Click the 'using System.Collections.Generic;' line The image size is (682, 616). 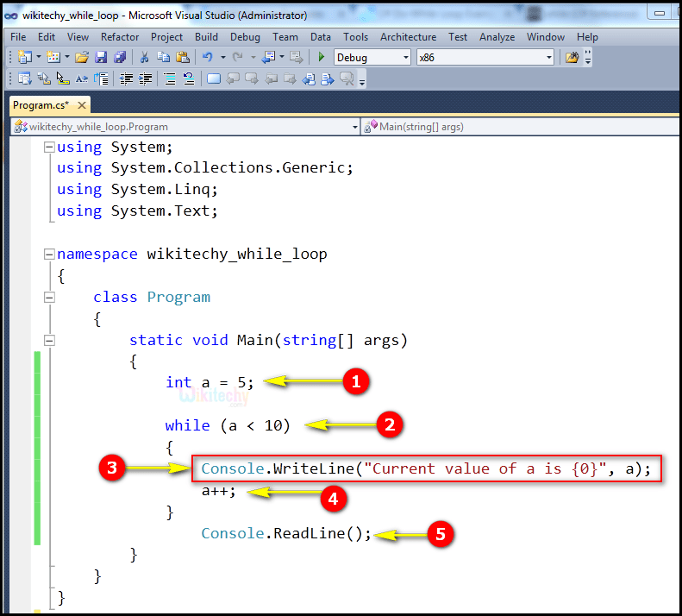point(205,167)
